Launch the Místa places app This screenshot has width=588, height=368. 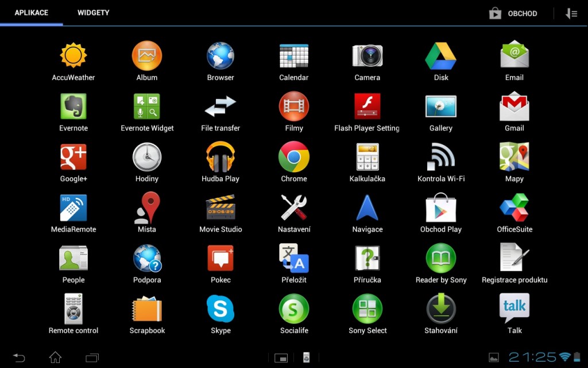147,208
